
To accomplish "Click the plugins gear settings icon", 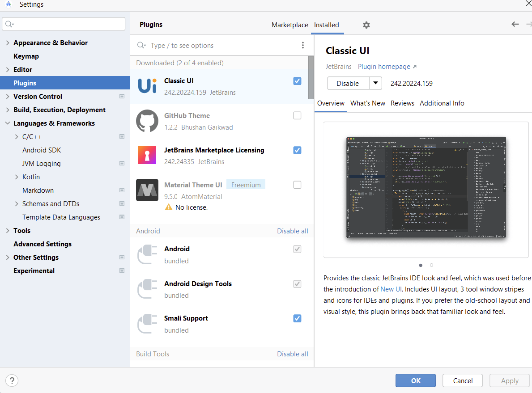I will 366,25.
